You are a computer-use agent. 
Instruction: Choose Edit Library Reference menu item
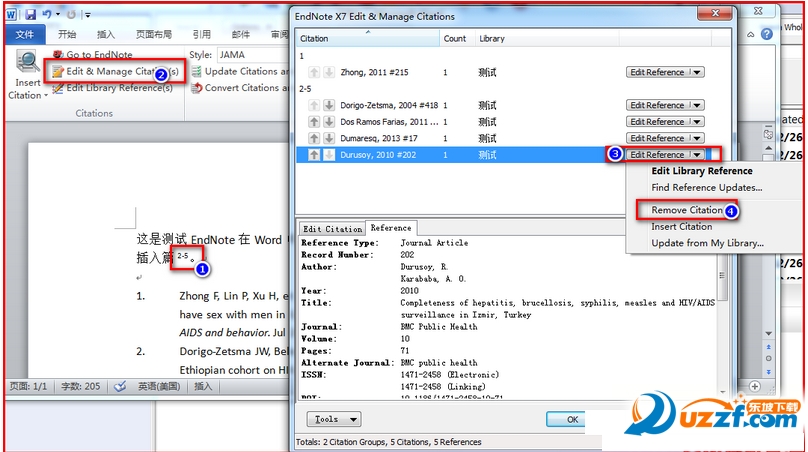(702, 171)
